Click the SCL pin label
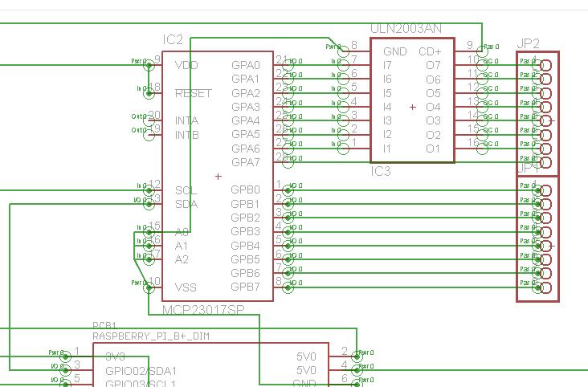588x387 pixels. [x=185, y=190]
